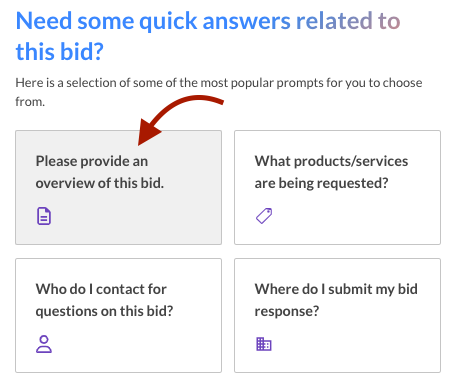The image size is (457, 385).
Task: Click the 'What products/services' text line
Action: click(331, 161)
